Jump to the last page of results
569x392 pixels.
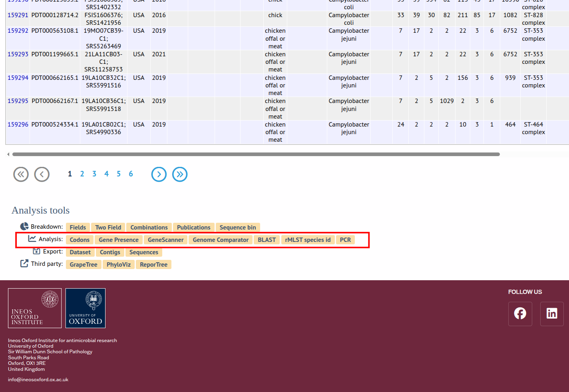[x=180, y=174]
